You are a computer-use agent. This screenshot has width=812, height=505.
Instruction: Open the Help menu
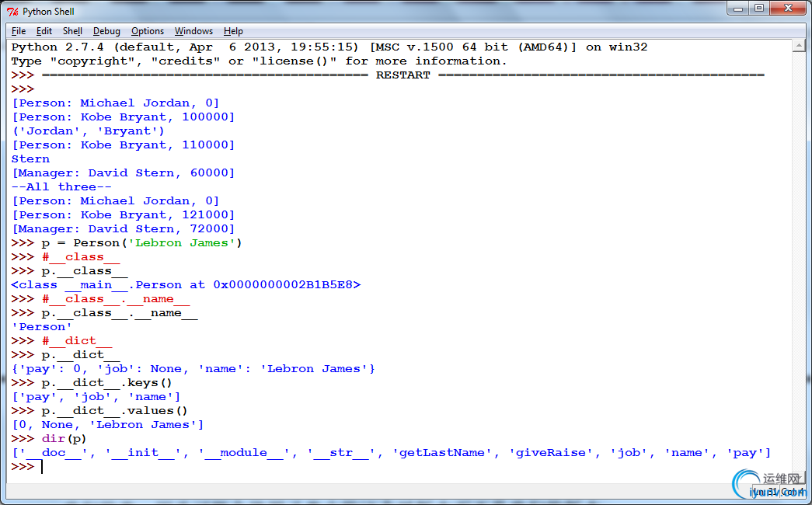tap(234, 31)
